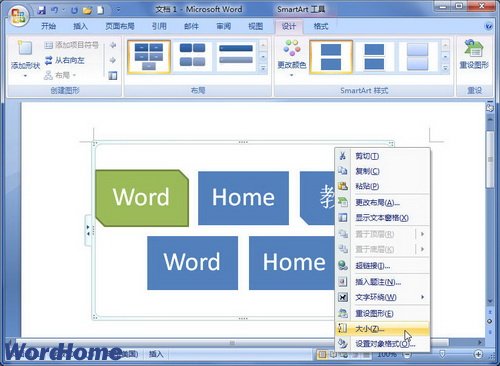
Task: Select the third SmartArt style thumbnail
Action: (417, 57)
